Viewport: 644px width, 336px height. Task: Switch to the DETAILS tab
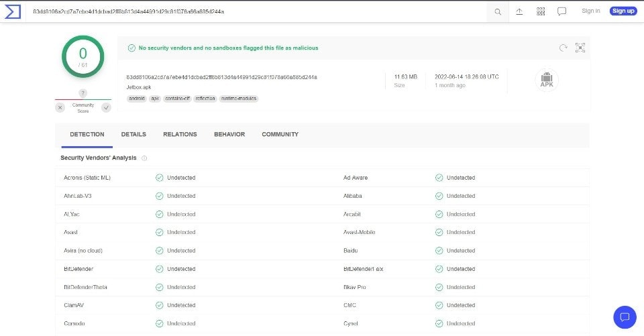pos(133,134)
